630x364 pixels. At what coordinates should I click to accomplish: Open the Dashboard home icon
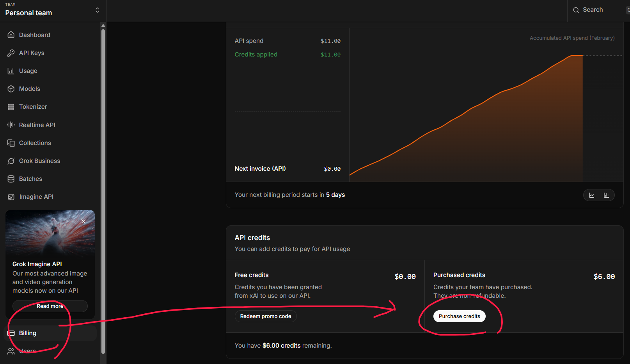click(11, 35)
